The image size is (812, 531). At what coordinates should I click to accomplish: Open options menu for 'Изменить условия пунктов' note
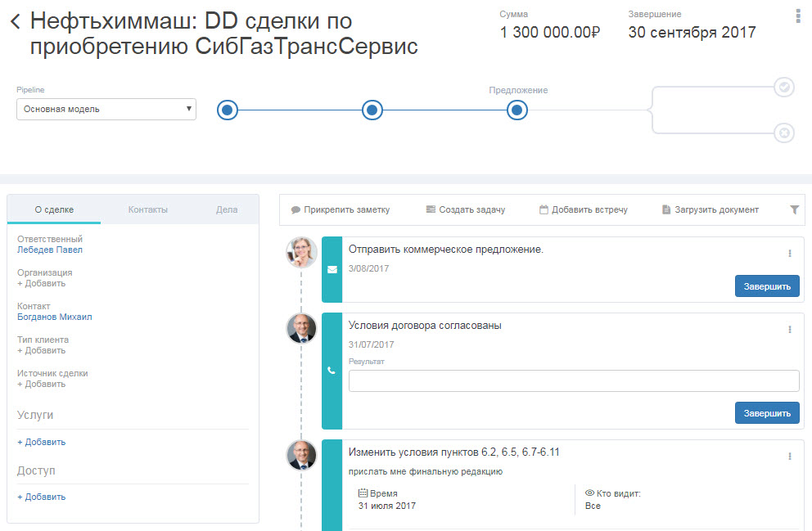pyautogui.click(x=790, y=457)
